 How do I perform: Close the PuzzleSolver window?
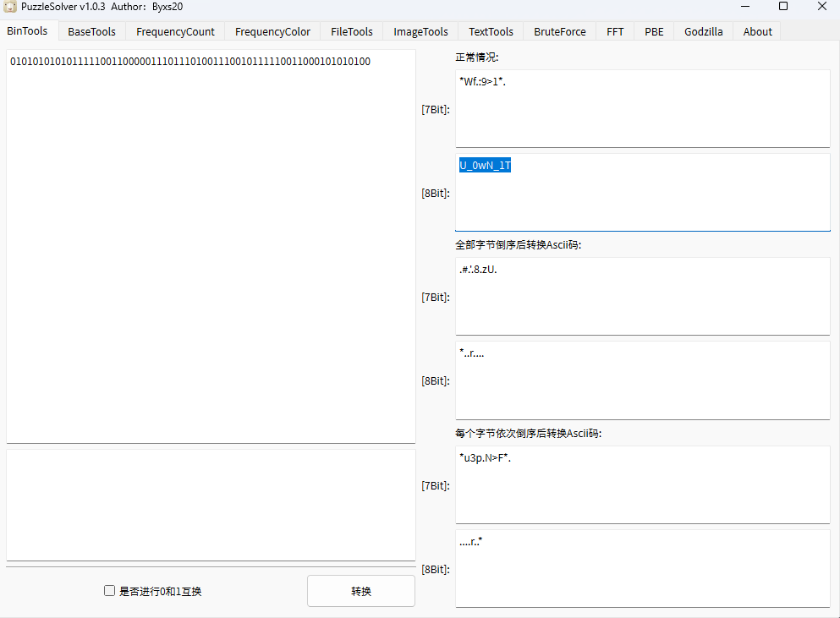point(821,7)
